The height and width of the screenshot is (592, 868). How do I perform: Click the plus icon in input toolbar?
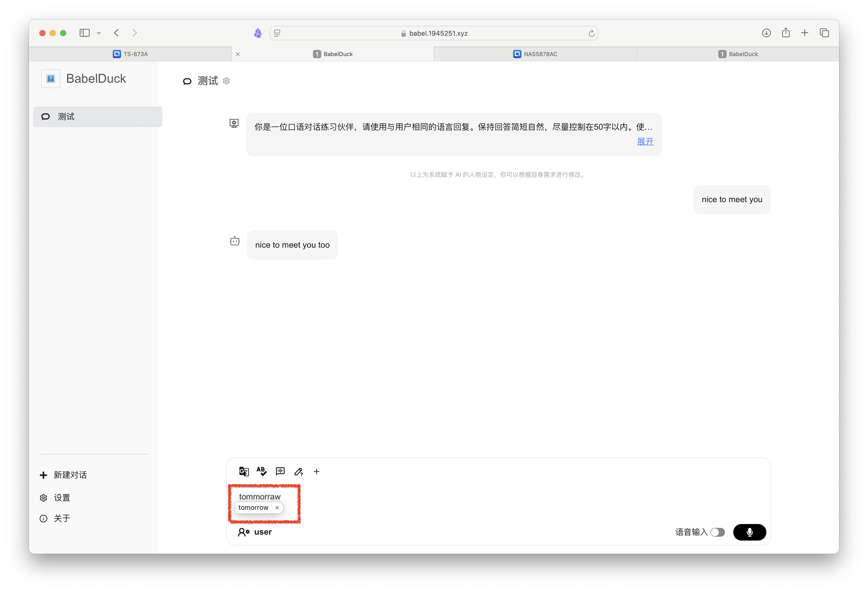click(x=316, y=472)
